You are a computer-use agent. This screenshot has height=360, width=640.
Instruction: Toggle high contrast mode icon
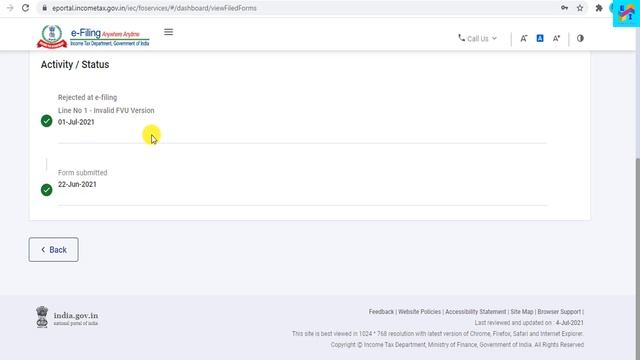[x=580, y=38]
